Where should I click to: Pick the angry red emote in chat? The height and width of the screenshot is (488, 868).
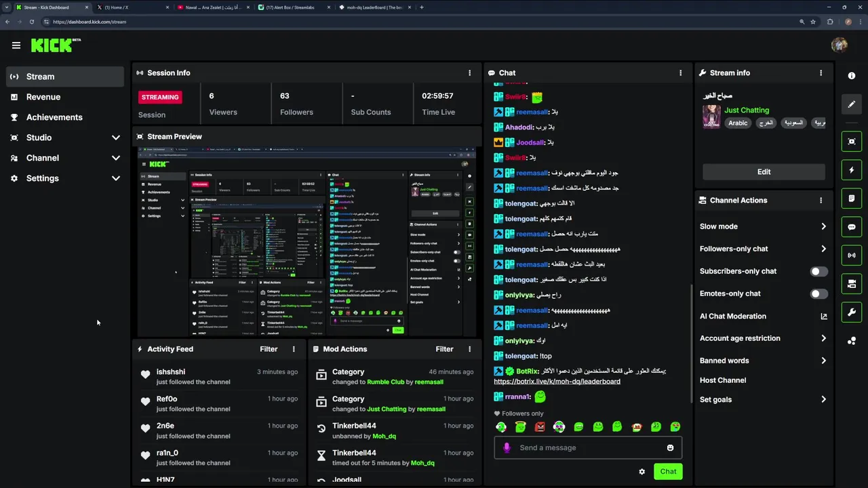click(540, 427)
